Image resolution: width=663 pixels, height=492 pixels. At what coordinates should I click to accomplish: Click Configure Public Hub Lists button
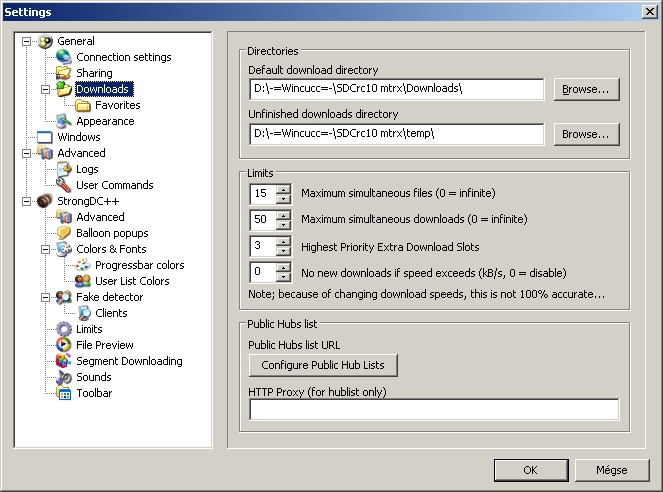click(323, 365)
